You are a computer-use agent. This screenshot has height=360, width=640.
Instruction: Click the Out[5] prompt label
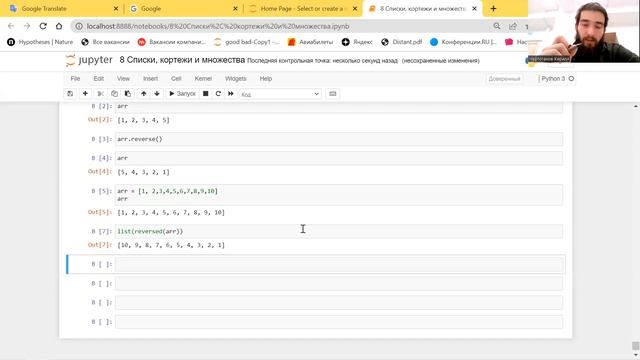[100, 212]
